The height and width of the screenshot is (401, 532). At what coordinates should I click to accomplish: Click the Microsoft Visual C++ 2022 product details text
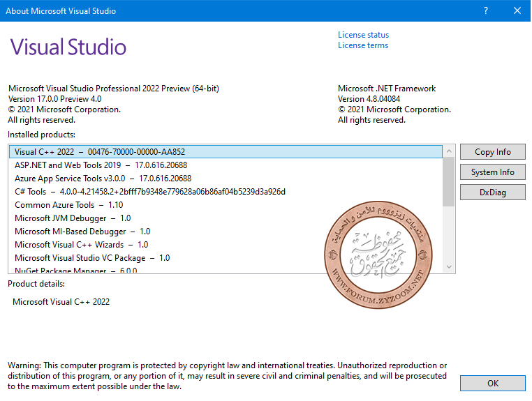click(61, 302)
